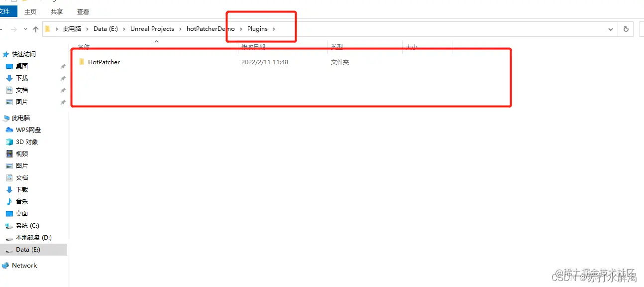The height and width of the screenshot is (287, 644).
Task: Click hotPatcherDemo breadcrumb
Action: coord(211,29)
